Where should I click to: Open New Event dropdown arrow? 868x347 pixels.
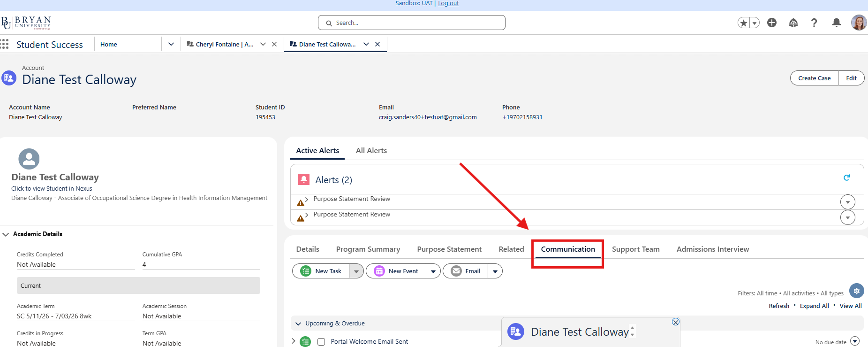pyautogui.click(x=433, y=271)
